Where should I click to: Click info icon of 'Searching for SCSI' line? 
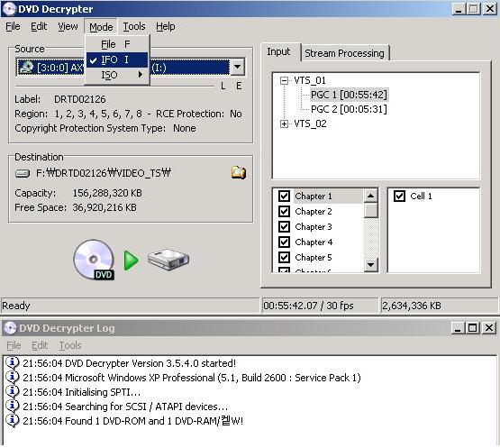[13, 407]
